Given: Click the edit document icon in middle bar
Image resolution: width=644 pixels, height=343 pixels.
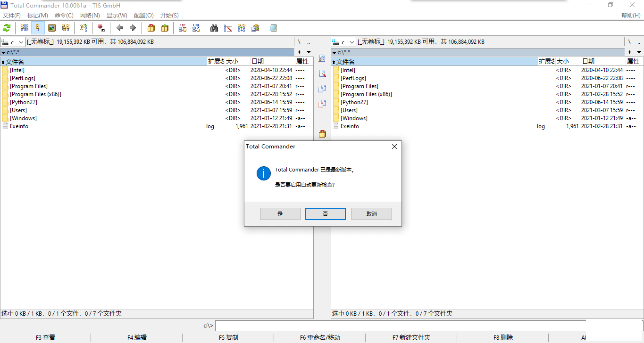Looking at the screenshot, I should [322, 73].
